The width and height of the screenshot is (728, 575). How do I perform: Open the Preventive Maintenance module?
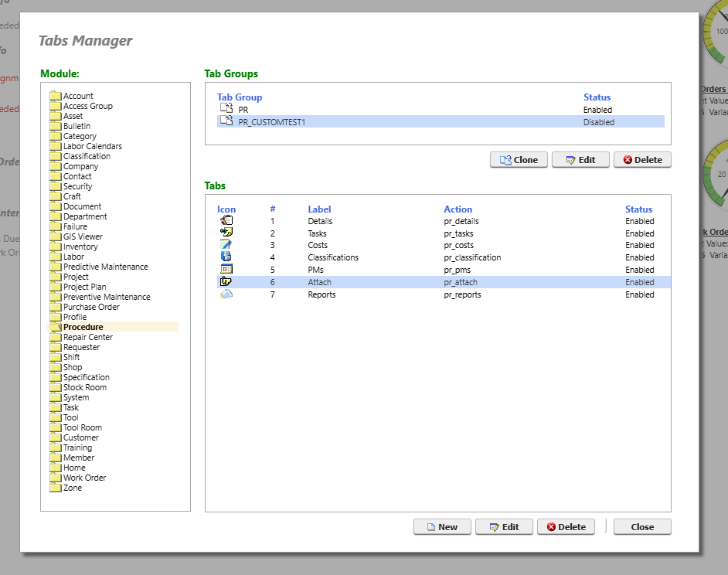pos(107,297)
